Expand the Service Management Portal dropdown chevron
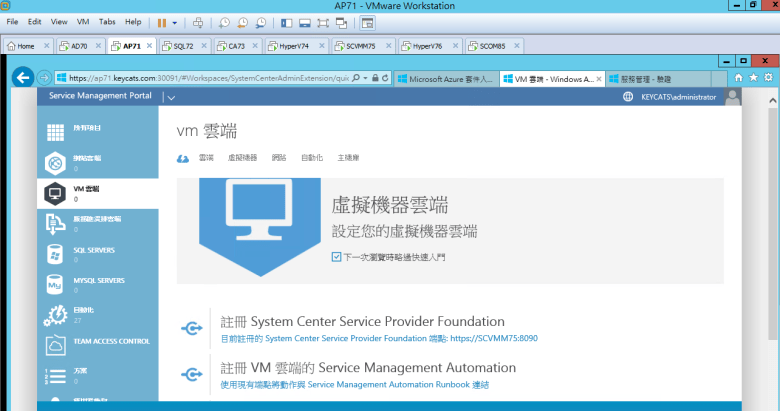Viewport: 780px width, 411px height. (171, 98)
